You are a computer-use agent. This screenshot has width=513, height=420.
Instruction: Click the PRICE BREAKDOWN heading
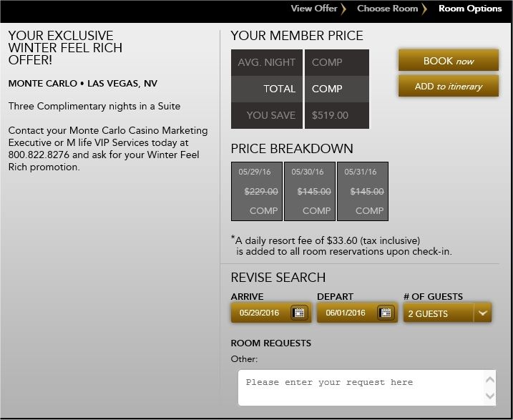(292, 149)
